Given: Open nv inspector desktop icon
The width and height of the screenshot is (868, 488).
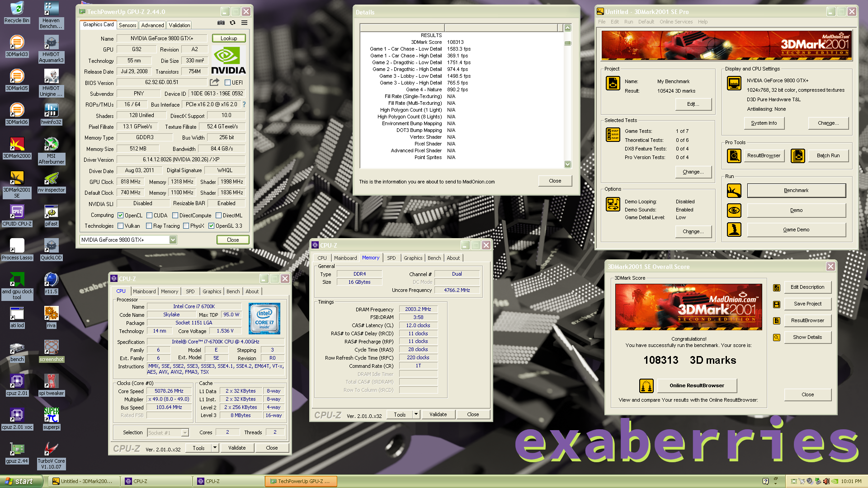Looking at the screenshot, I should click(51, 182).
